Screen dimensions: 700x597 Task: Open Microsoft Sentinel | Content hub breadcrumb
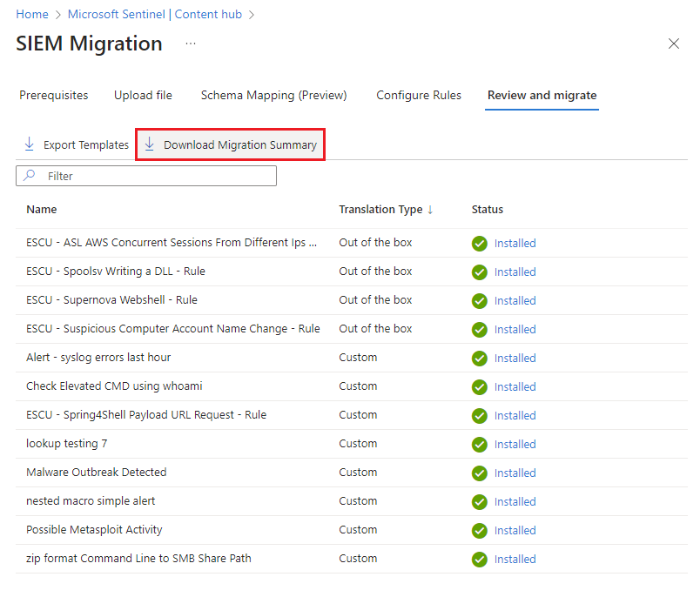(154, 14)
